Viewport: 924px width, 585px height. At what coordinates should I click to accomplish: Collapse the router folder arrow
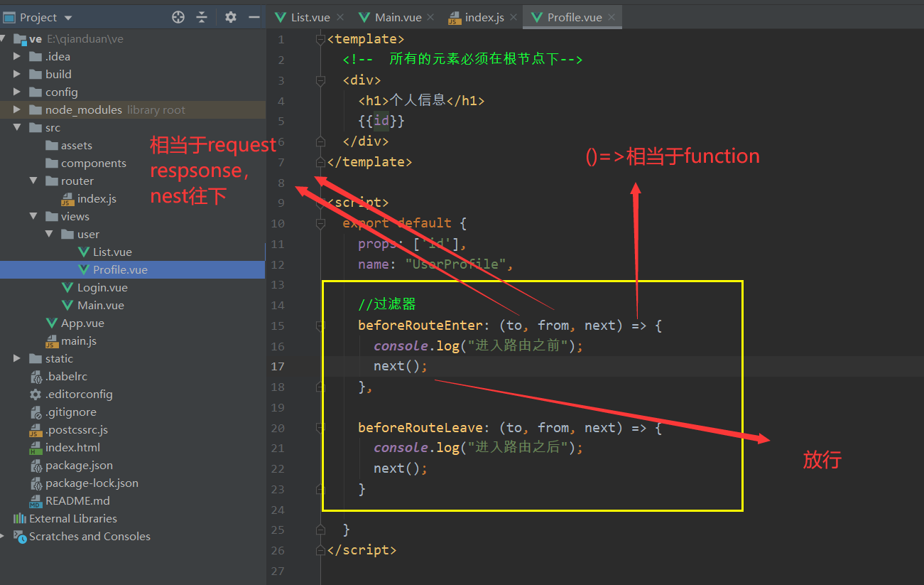(33, 181)
